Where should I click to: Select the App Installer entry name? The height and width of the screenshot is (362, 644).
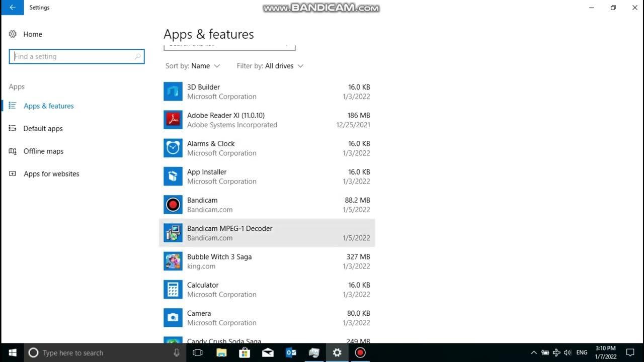coord(207,171)
